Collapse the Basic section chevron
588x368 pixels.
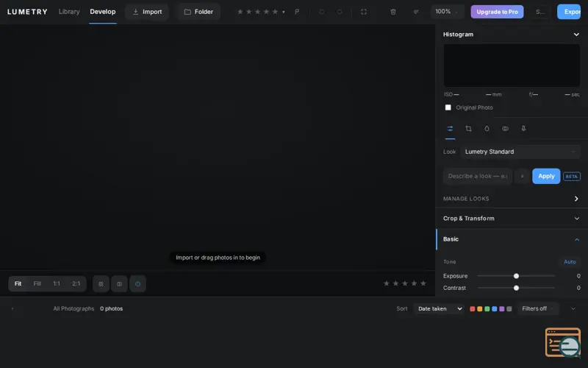tap(577, 240)
